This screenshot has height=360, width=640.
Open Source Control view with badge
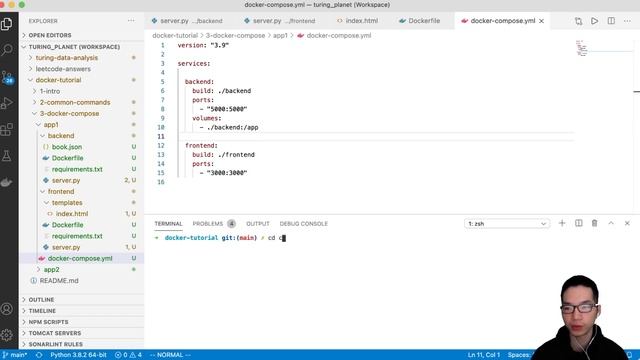coord(7,77)
